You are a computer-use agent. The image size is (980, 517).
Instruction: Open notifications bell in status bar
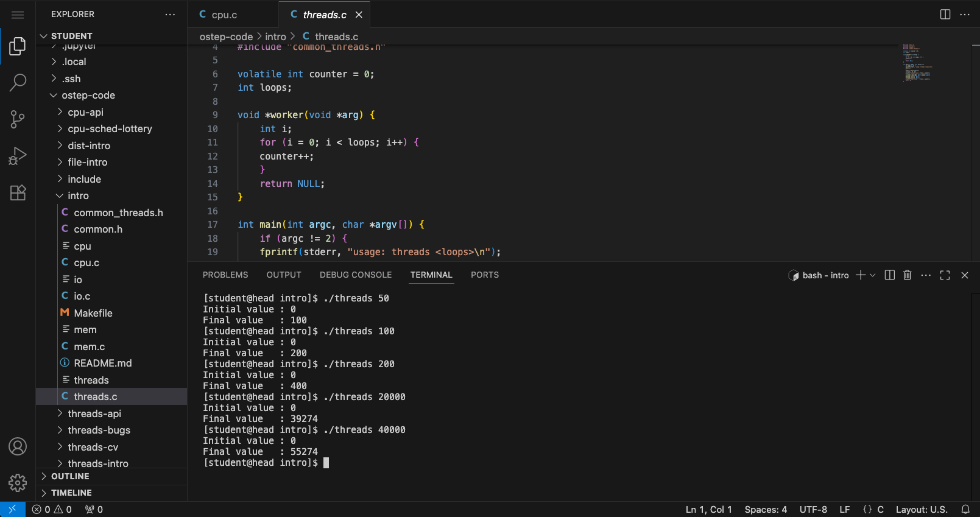click(x=965, y=510)
